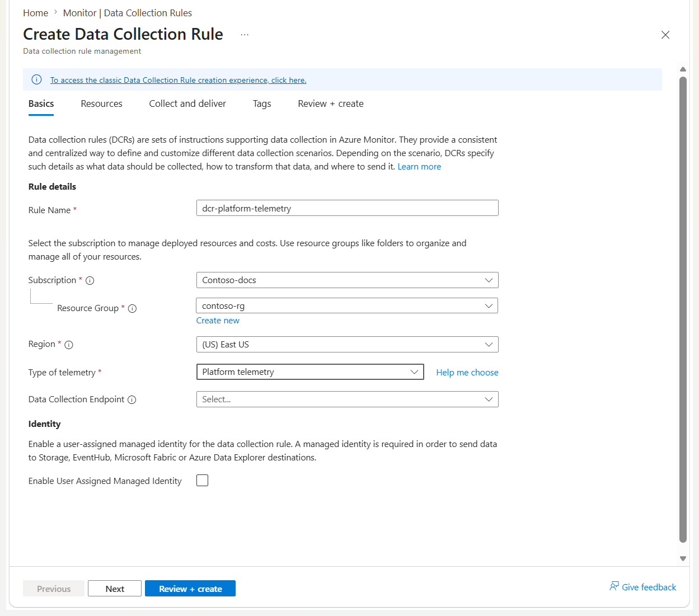The height and width of the screenshot is (616, 699).
Task: Click into the Rule Name text field
Action: click(x=348, y=208)
